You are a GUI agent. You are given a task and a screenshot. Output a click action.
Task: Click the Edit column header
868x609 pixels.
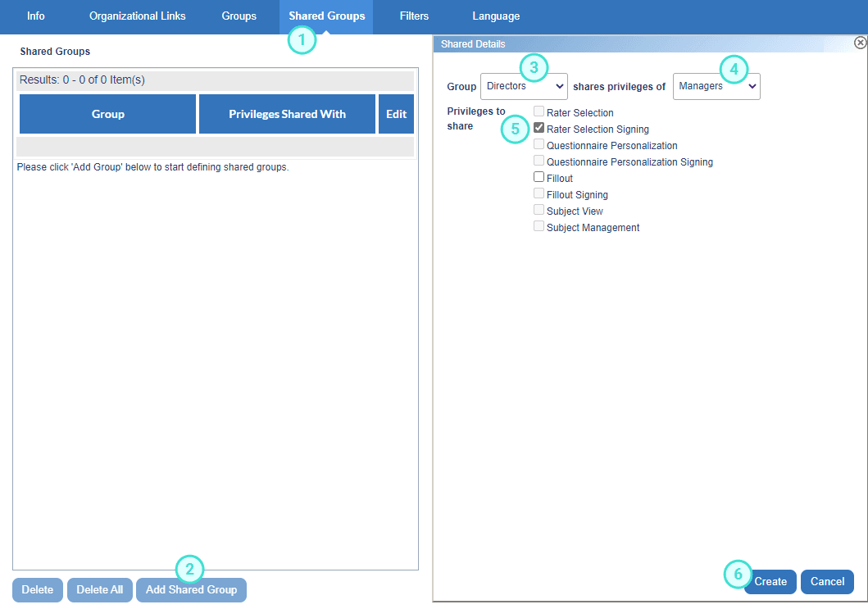(x=397, y=114)
